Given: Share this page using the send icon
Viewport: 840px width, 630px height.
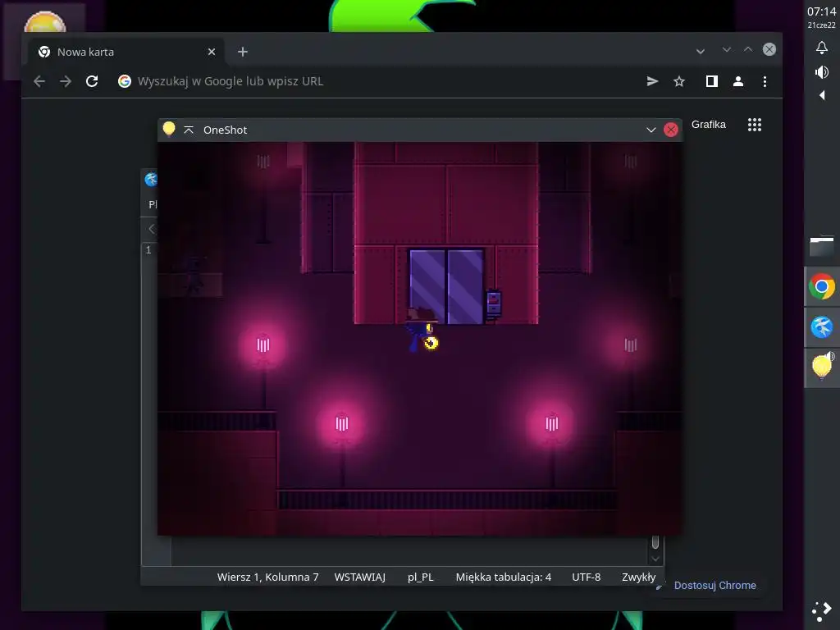Looking at the screenshot, I should click(x=652, y=81).
